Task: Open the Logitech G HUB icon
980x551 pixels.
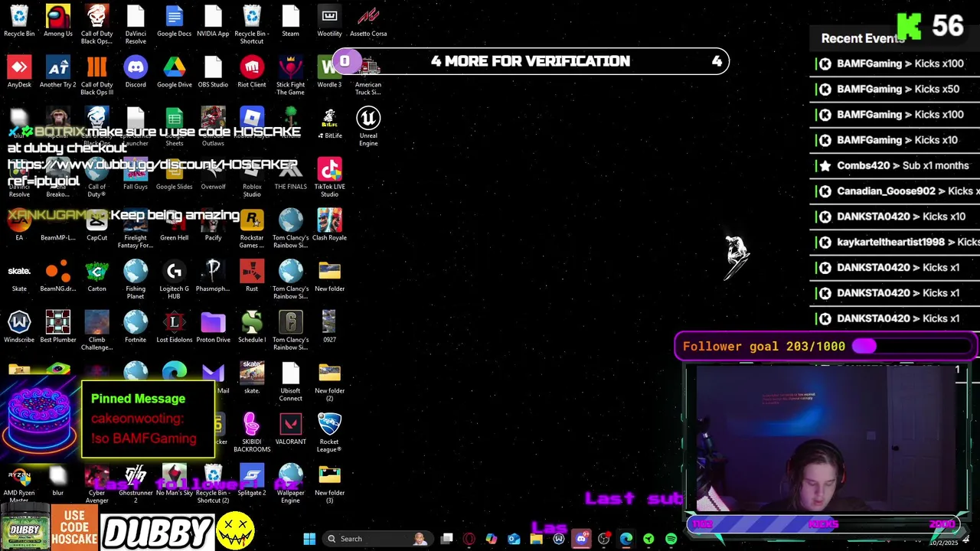Action: pos(174,279)
